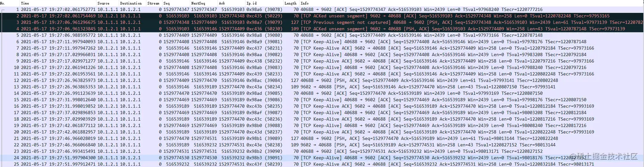Select the packet with Ip.id 0xc43f (50239)
644x167 pixels.
pos(322,164)
